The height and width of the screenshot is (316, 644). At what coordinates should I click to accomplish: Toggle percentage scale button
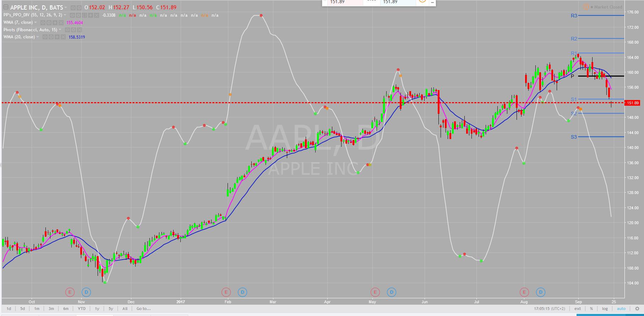point(591,309)
